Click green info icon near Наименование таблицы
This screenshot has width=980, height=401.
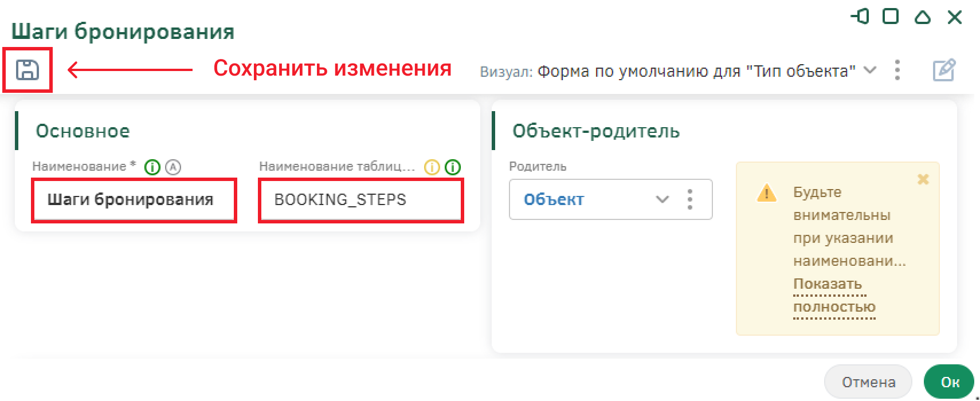point(453,167)
